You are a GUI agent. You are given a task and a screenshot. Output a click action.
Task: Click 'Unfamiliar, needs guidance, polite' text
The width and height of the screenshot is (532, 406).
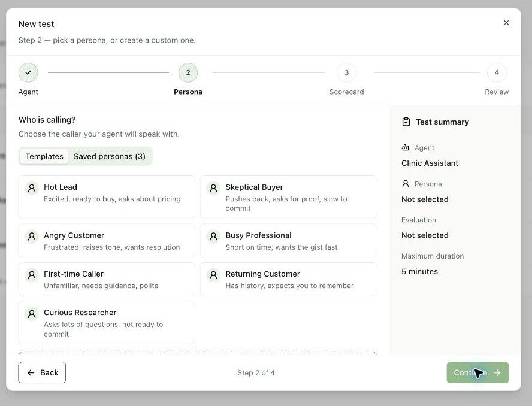pos(101,286)
